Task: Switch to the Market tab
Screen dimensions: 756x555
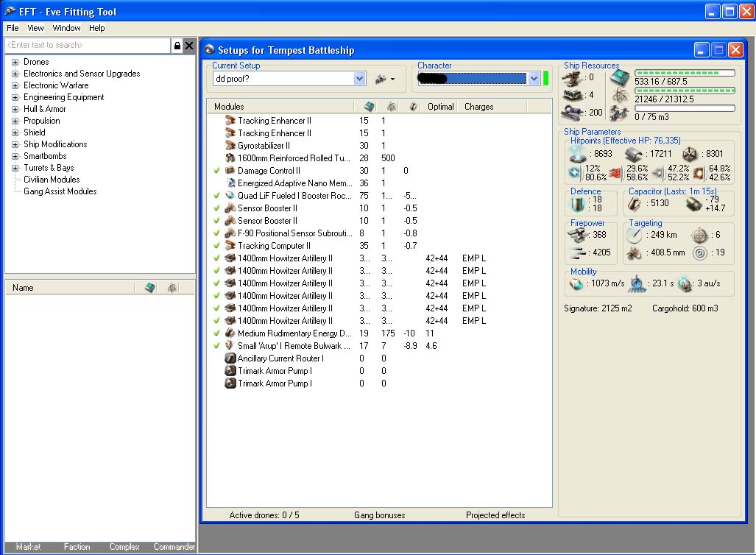Action: tap(28, 546)
